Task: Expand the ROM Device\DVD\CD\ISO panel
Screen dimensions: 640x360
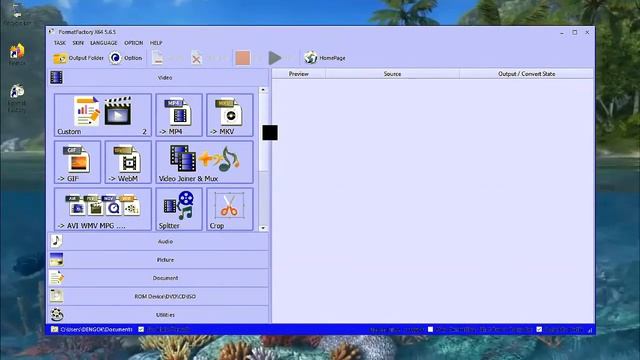Action: pos(158,296)
